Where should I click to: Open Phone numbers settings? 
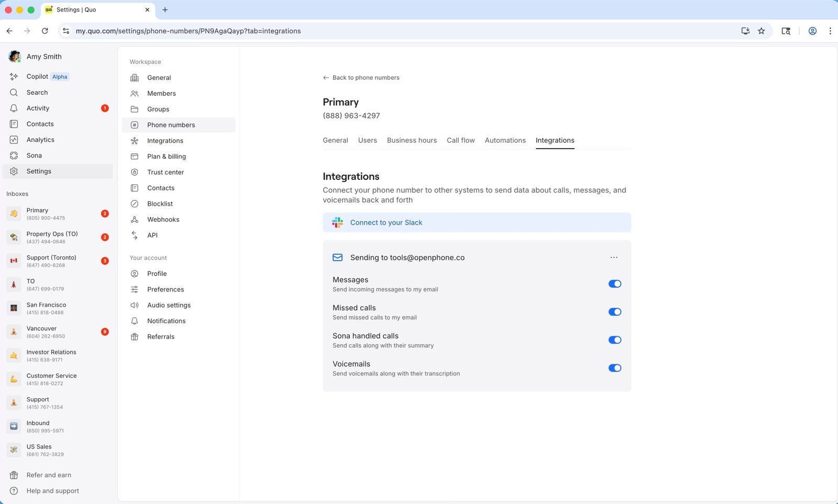[179, 125]
